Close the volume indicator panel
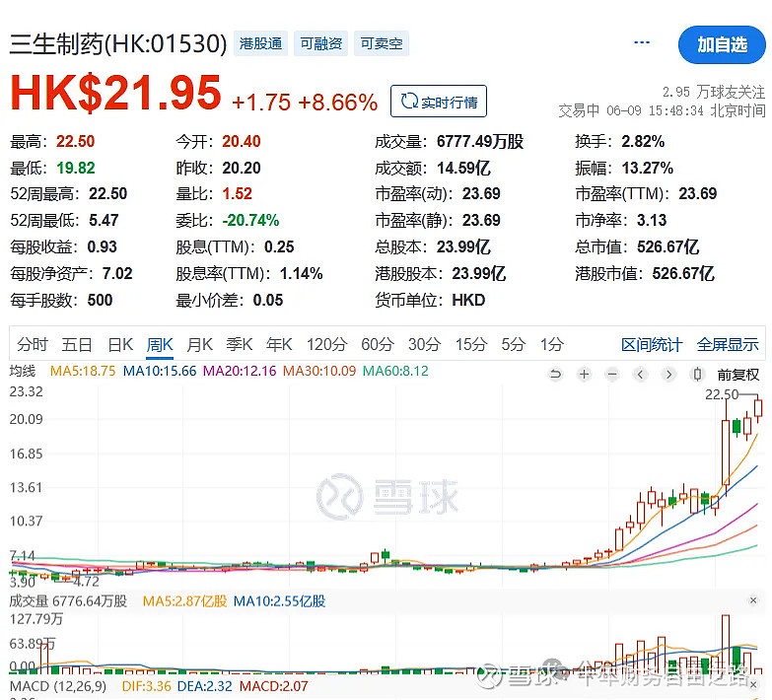 (753, 600)
